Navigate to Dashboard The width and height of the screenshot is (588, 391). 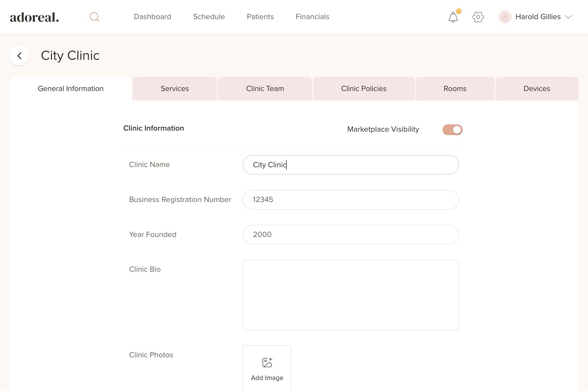(x=152, y=17)
